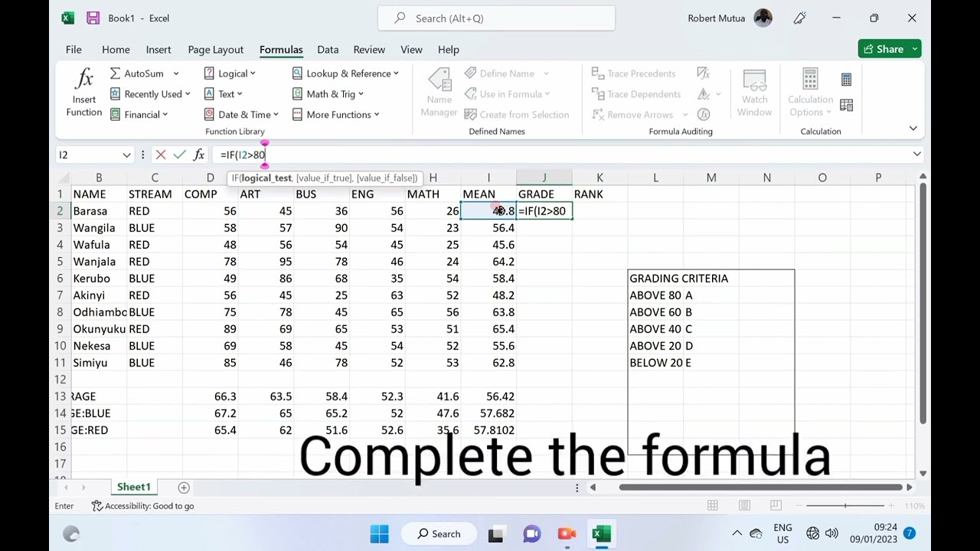Click the formula bar fx icon
This screenshot has width=980, height=551.
pos(199,155)
